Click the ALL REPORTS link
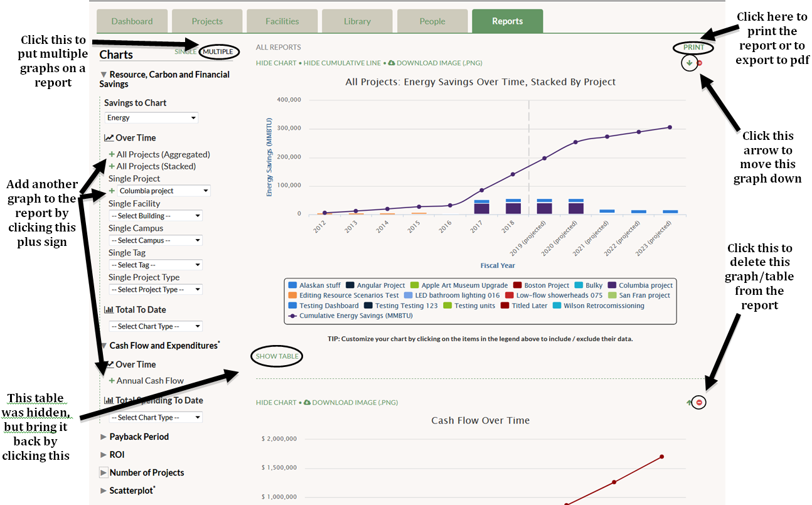The width and height of the screenshot is (812, 505). (278, 47)
